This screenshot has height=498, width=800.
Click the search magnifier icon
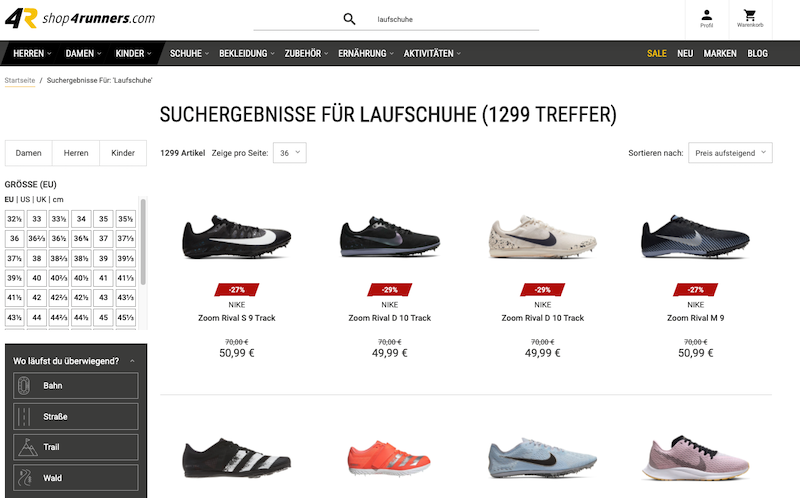tap(349, 19)
